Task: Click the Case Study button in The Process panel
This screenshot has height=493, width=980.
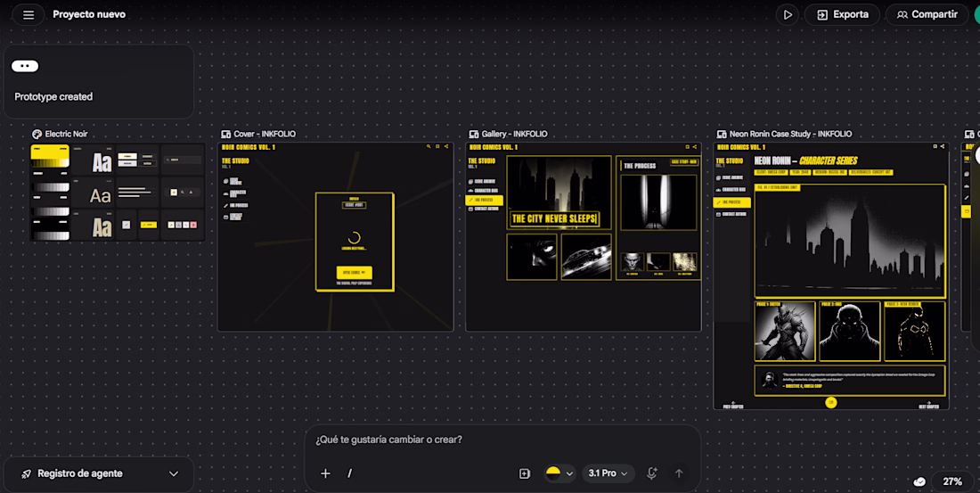Action: coord(683,162)
